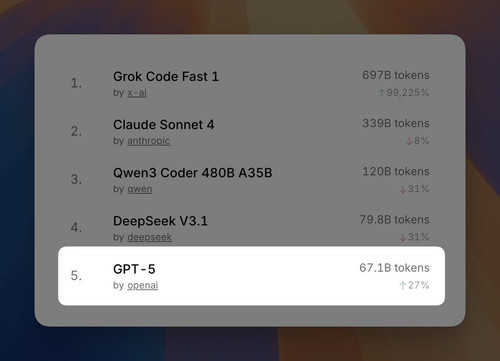Click the red down arrow beside 8%
500x361 pixels.
click(409, 141)
